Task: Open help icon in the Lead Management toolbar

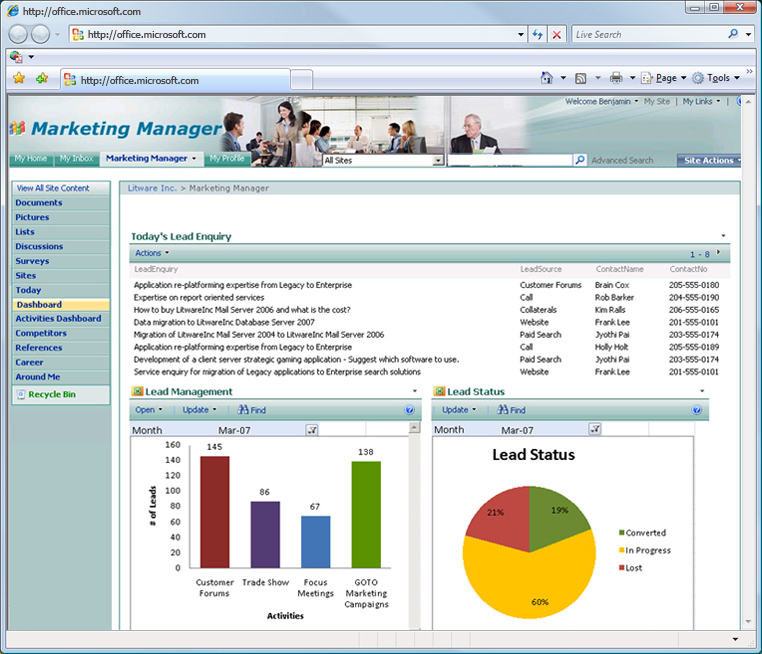Action: pyautogui.click(x=409, y=410)
